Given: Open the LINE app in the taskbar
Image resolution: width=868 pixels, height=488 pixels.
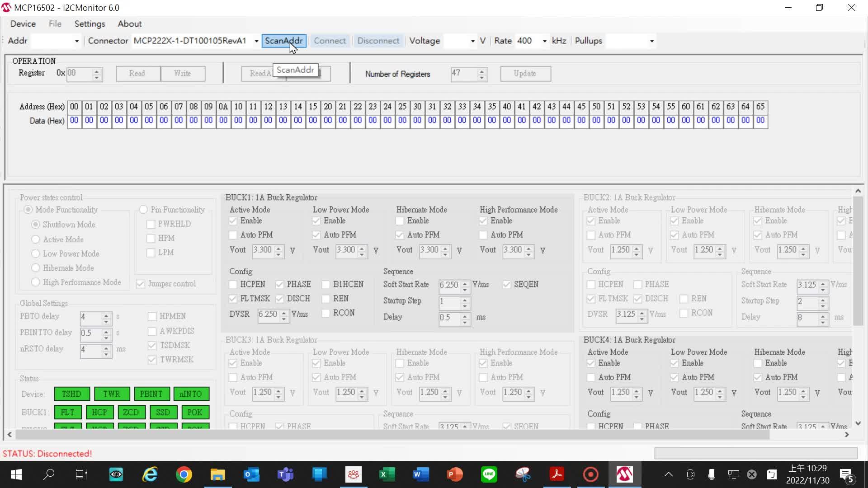Looking at the screenshot, I should pyautogui.click(x=489, y=474).
